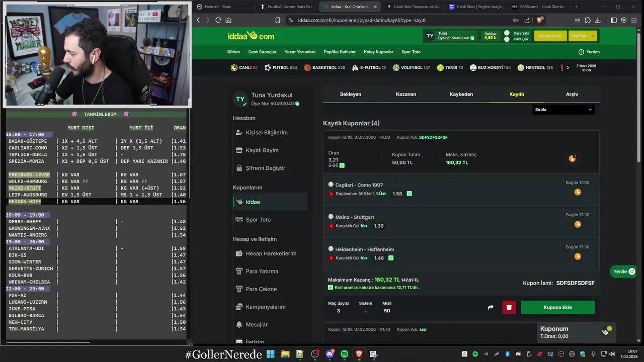The height and width of the screenshot is (362, 644).
Task: Click the pending clock icon for Cagliari - Como 1907
Action: [x=578, y=192]
